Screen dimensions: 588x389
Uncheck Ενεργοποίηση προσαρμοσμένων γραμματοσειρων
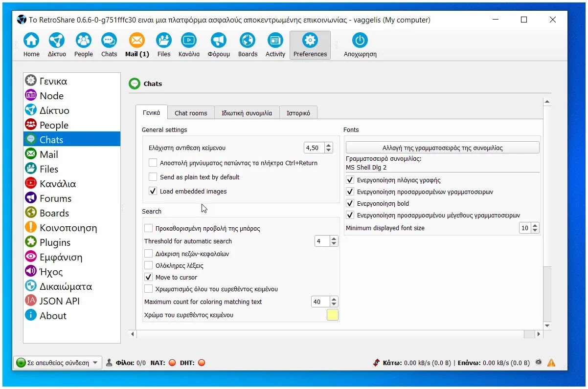point(350,192)
